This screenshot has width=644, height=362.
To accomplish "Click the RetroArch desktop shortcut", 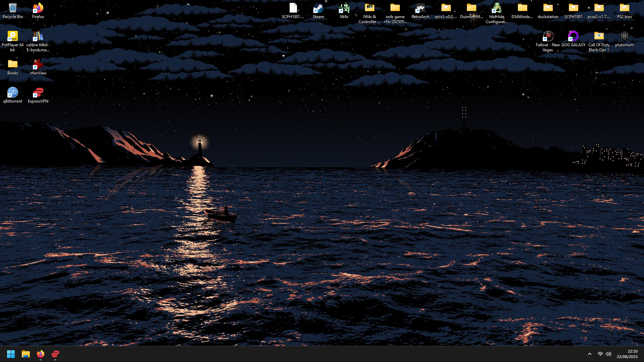I will pyautogui.click(x=420, y=8).
